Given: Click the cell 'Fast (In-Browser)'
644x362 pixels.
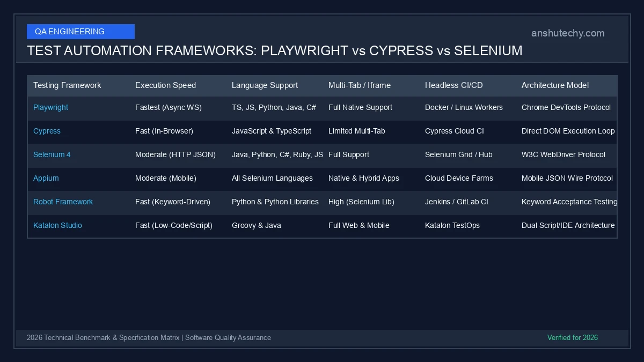Looking at the screenshot, I should [164, 131].
